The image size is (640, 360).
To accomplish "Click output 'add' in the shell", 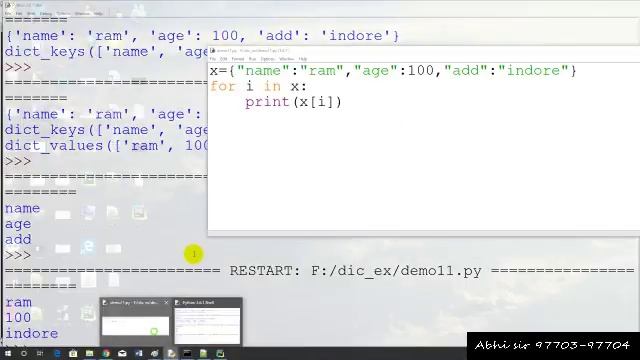I will 18,240.
